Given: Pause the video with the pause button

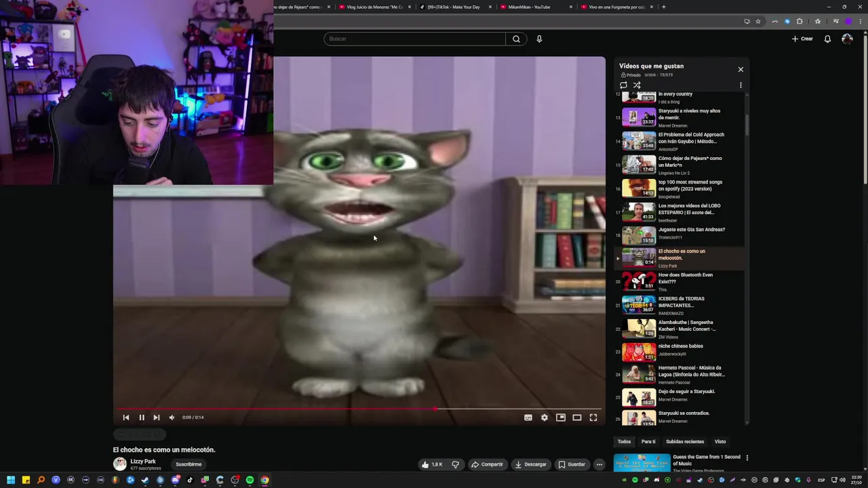Looking at the screenshot, I should coord(141,418).
